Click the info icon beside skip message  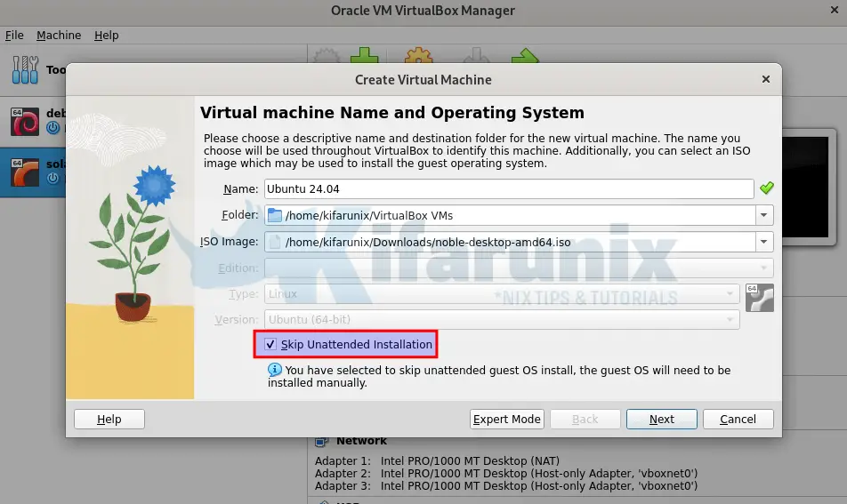tap(274, 370)
